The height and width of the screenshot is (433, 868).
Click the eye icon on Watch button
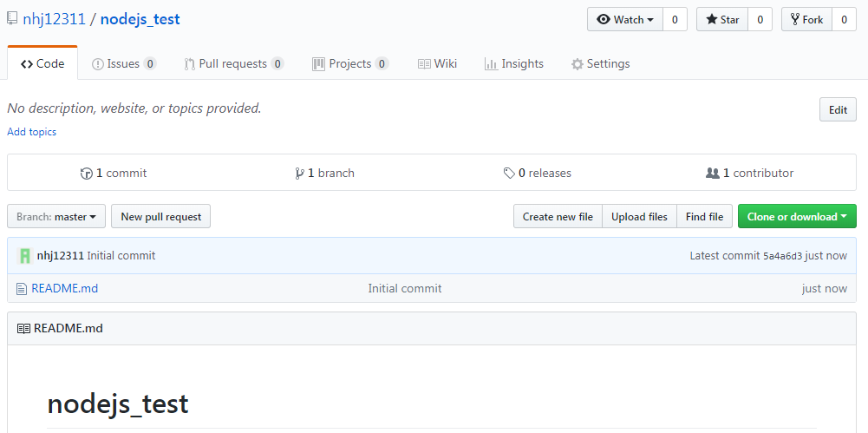tap(604, 20)
